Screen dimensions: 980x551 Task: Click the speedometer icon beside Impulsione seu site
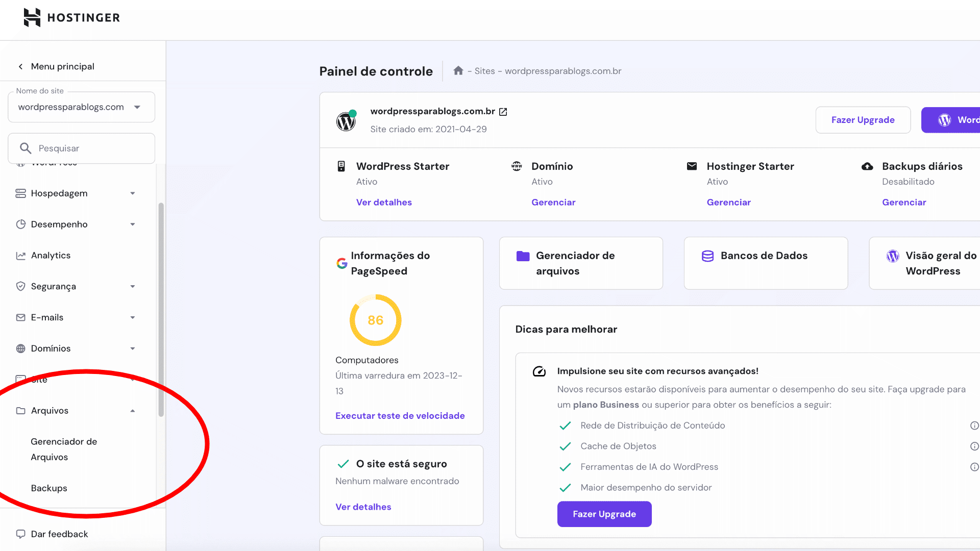540,371
